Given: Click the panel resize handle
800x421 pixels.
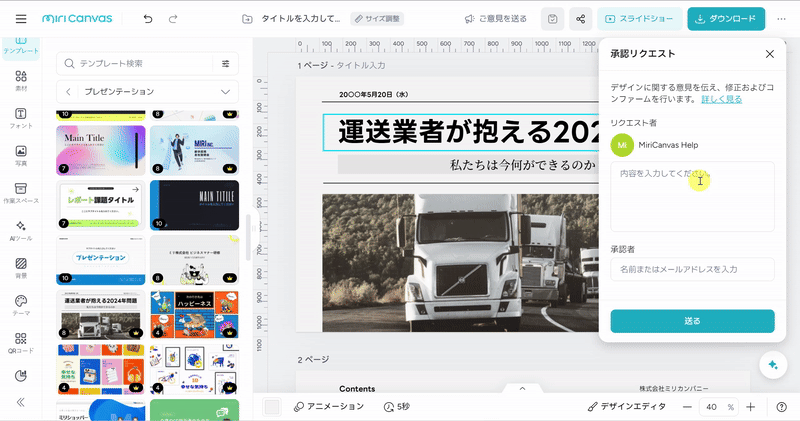Looking at the screenshot, I should click(253, 229).
